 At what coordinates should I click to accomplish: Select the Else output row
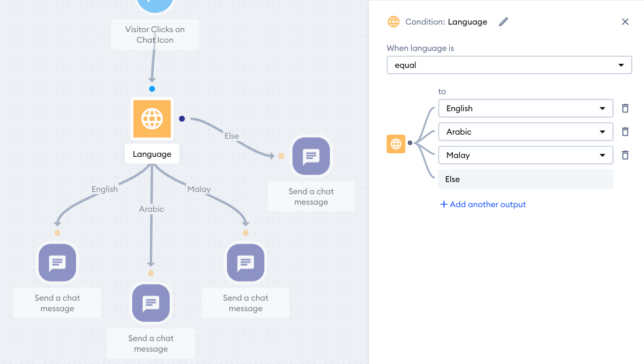526,179
